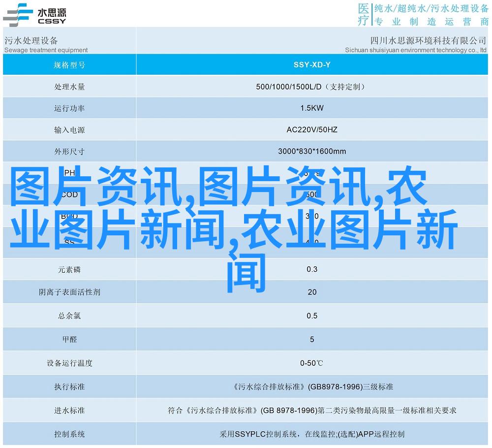The image size is (492, 448).
Task: Click the 输入电源 row label
Action: pyautogui.click(x=69, y=130)
